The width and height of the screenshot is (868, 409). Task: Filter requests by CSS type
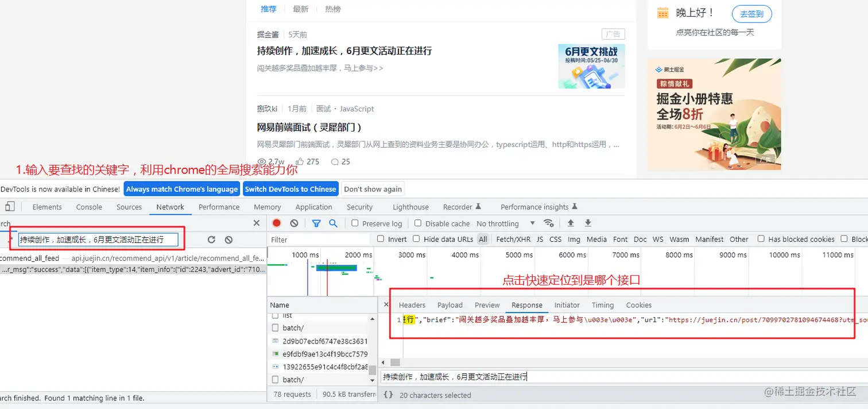pyautogui.click(x=556, y=239)
